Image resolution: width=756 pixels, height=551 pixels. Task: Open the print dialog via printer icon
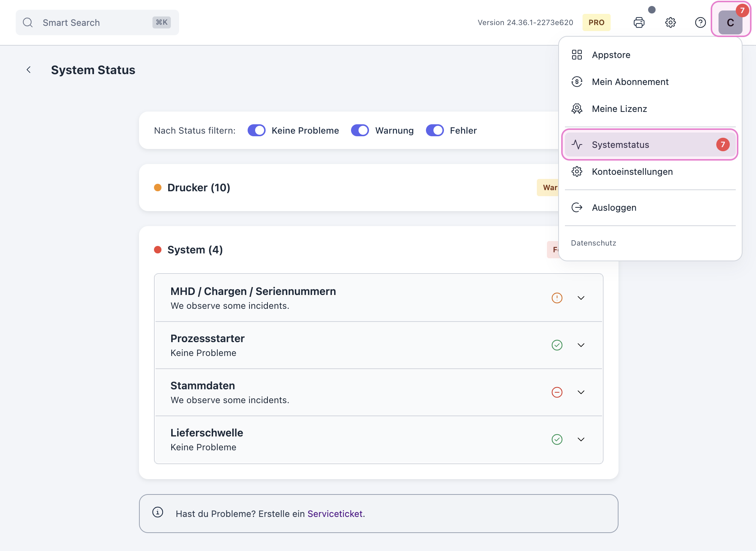[638, 22]
